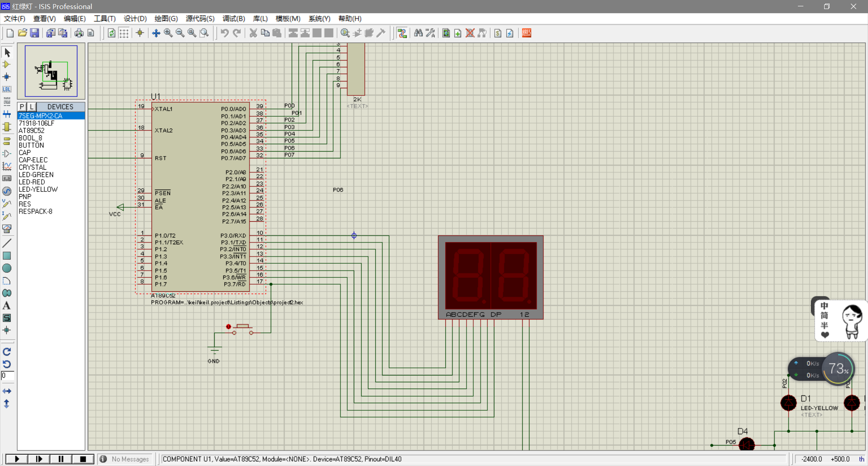
Task: Click the overview thumbnail window
Action: pyautogui.click(x=51, y=71)
